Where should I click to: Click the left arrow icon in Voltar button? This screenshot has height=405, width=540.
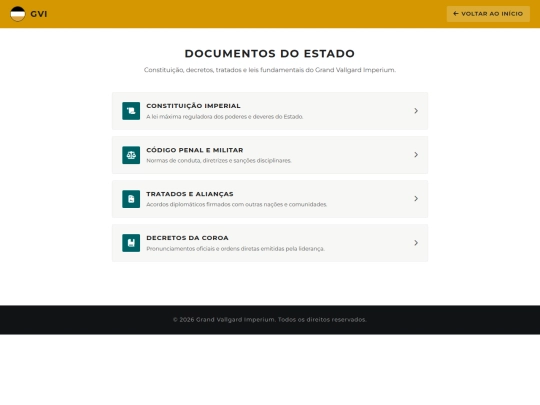pyautogui.click(x=456, y=14)
